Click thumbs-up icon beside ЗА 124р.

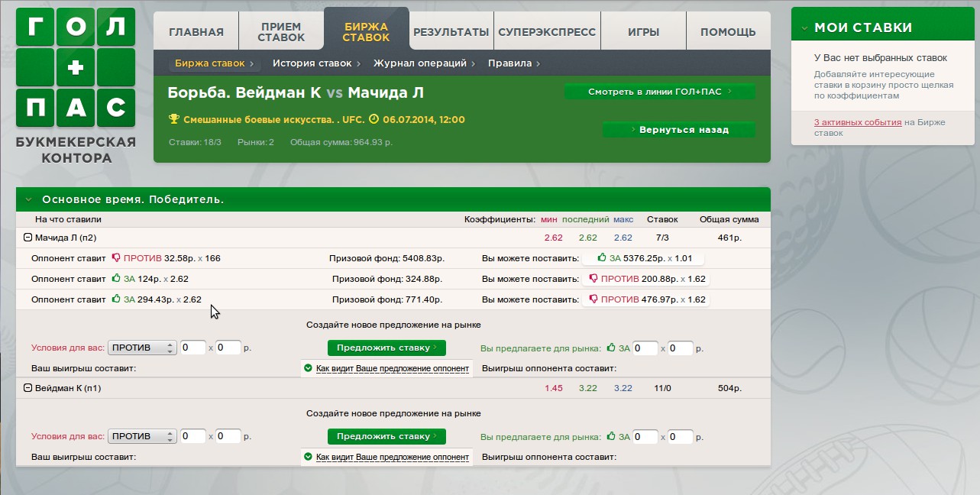pyautogui.click(x=116, y=279)
